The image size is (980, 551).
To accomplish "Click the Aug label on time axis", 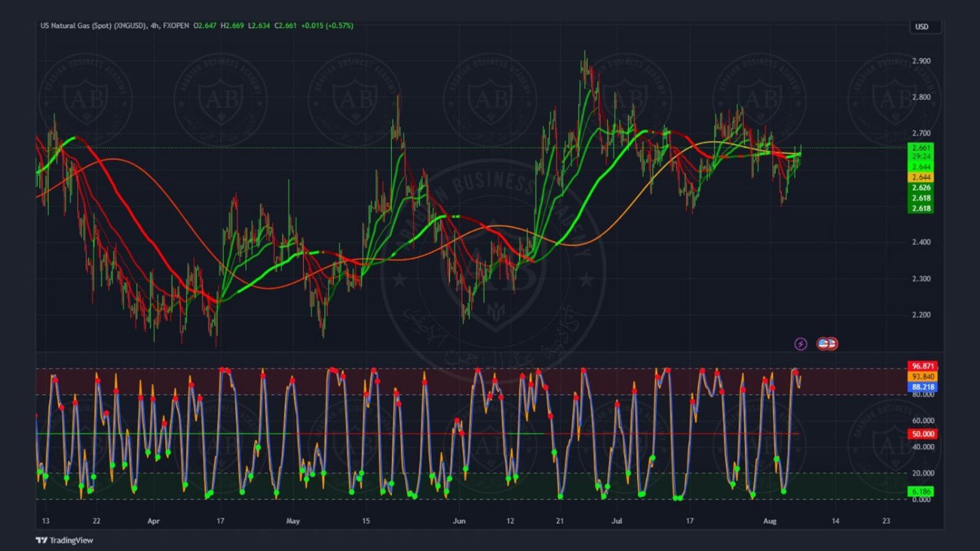I will tap(770, 521).
